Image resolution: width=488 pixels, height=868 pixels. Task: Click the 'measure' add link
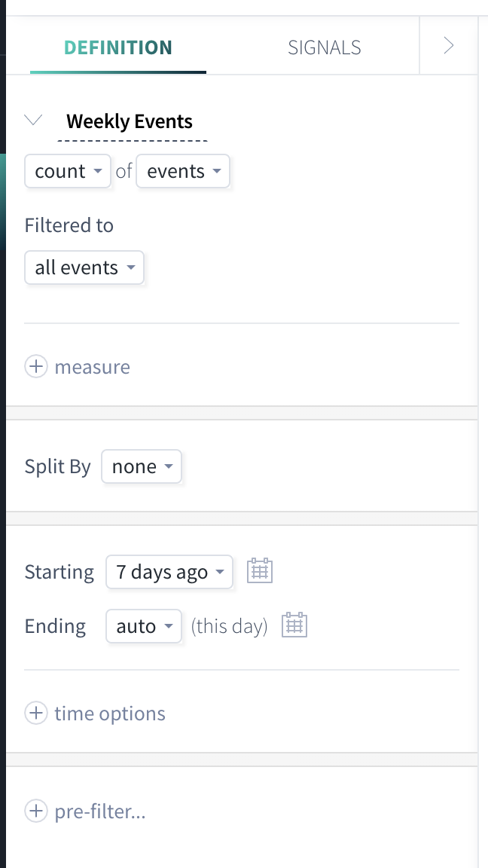92,367
